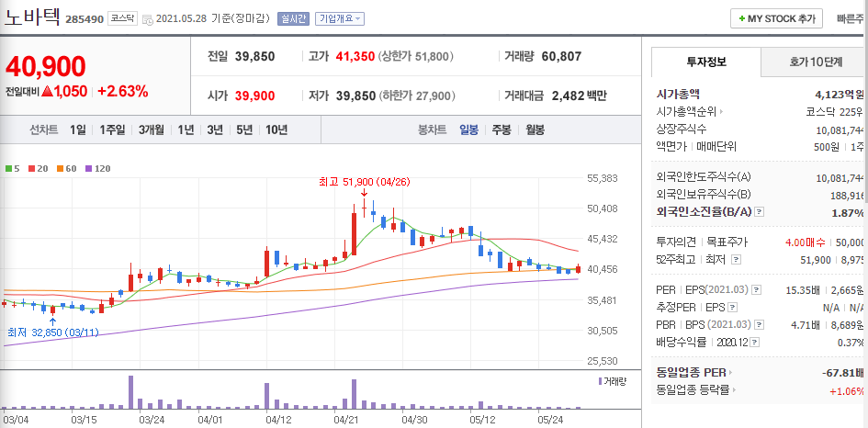Open the 동일업종 PER link
The image size is (868, 428).
coord(691,373)
